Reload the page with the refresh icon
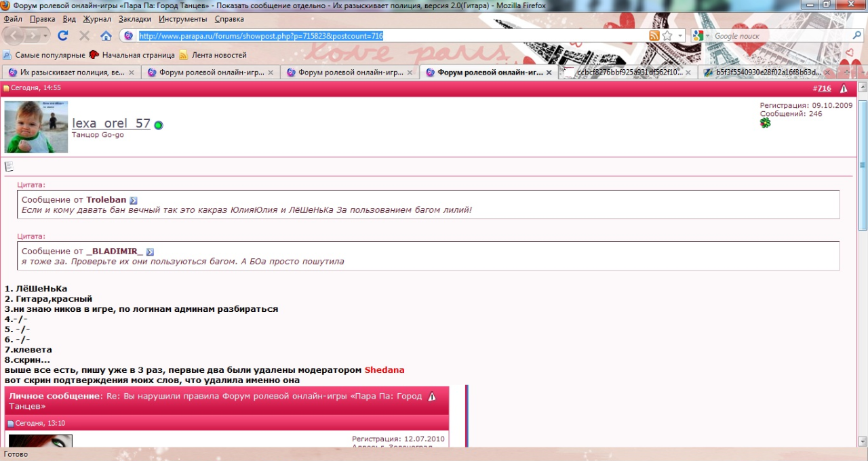The image size is (868, 461). pos(63,35)
